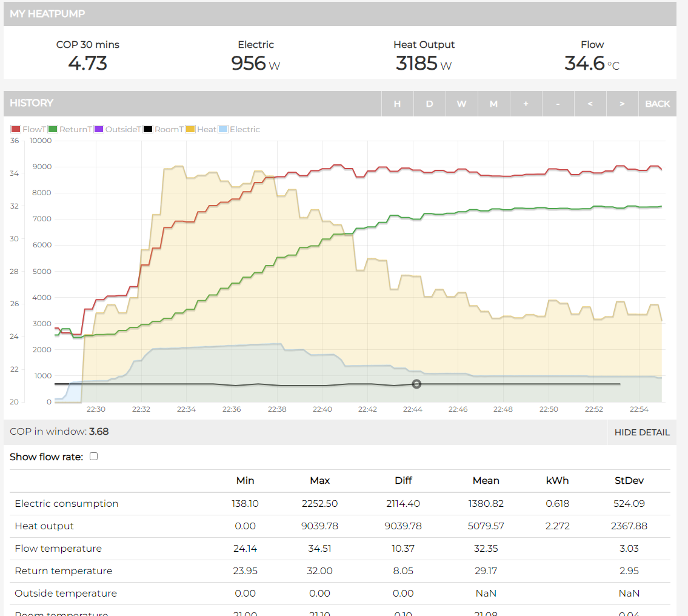The height and width of the screenshot is (616, 688).
Task: Navigate to later data with right arrow
Action: click(622, 103)
